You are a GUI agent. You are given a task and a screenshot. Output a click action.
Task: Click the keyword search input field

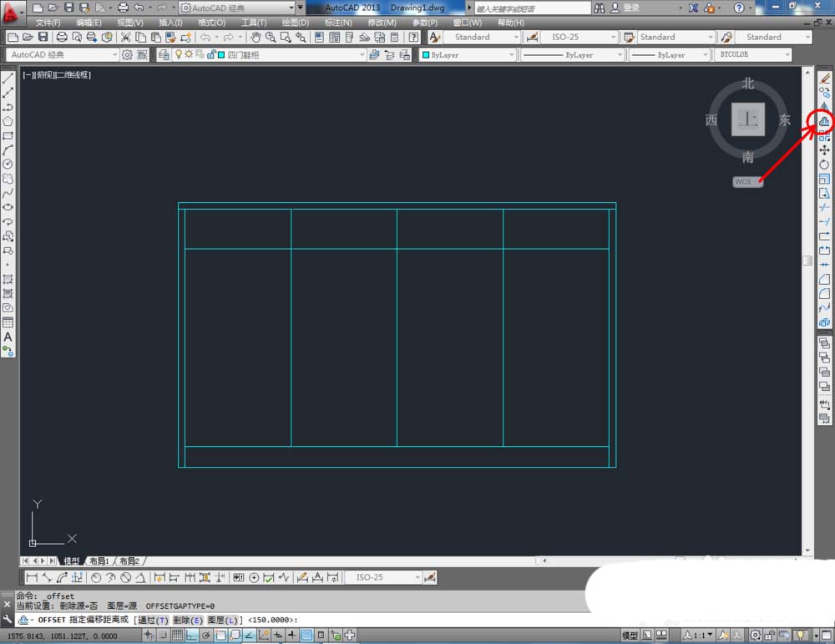[x=533, y=8]
